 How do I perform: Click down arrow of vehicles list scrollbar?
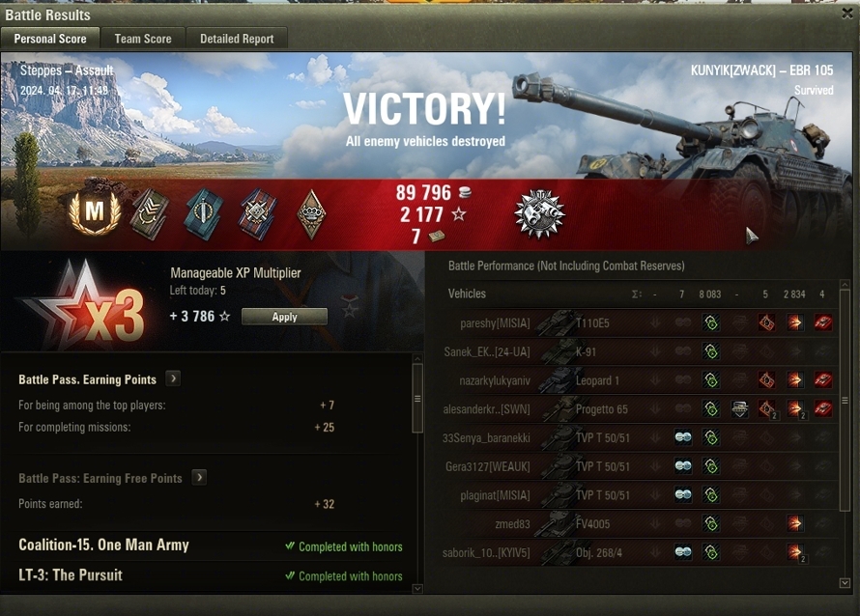click(845, 583)
